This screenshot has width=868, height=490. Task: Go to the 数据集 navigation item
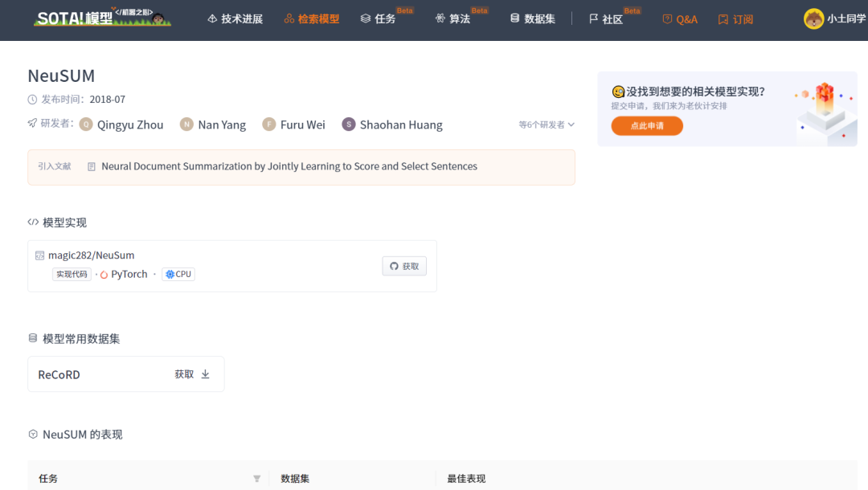coord(532,18)
